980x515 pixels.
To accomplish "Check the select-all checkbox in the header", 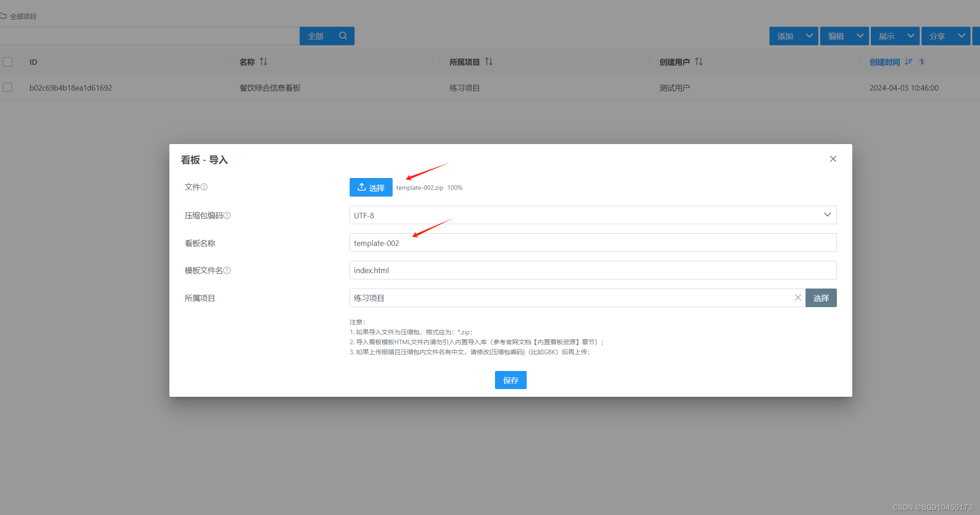I will click(8, 62).
